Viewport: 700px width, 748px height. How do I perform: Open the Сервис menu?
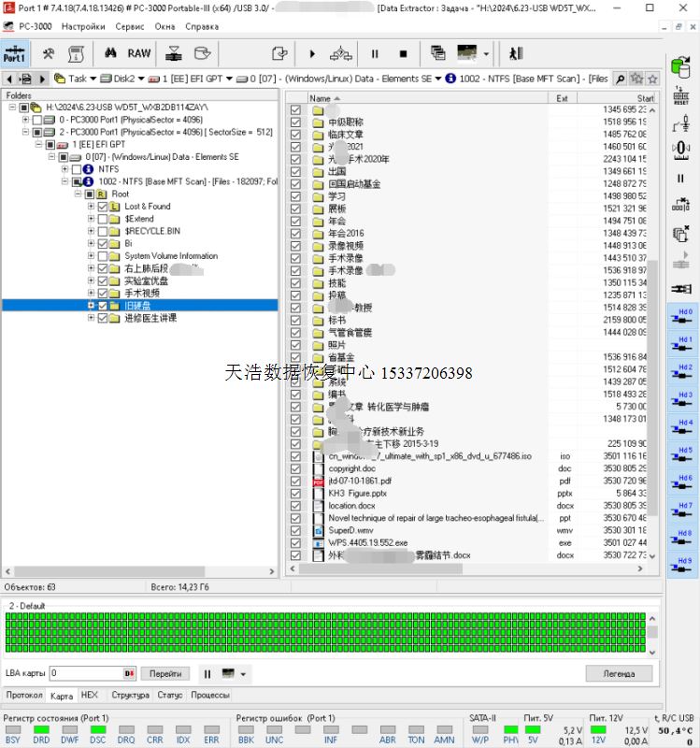[129, 27]
